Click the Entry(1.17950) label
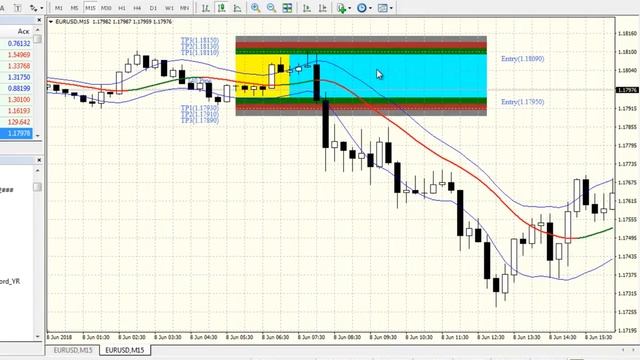Screen dimensions: 640x360 coord(522,102)
